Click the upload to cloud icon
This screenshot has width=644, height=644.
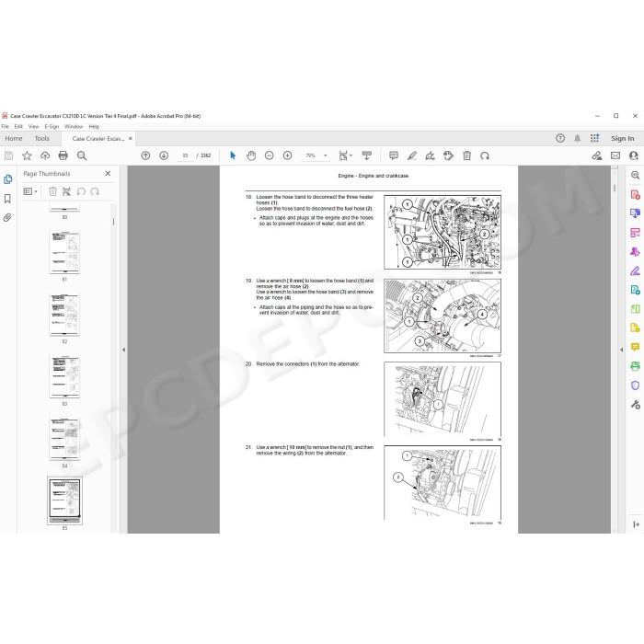45,155
